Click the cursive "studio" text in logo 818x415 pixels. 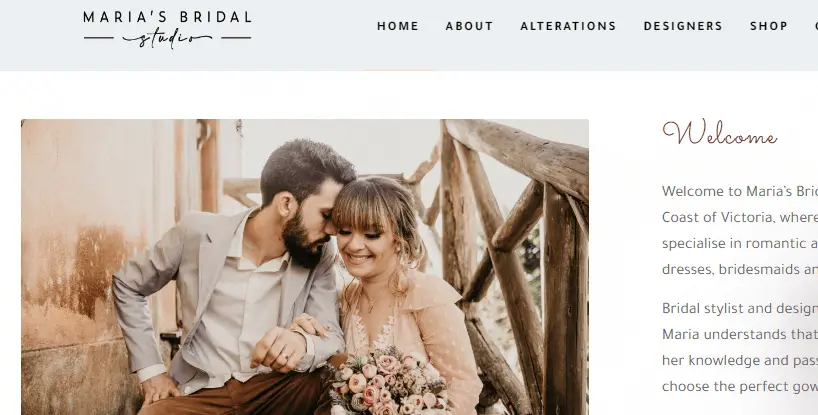coord(167,39)
